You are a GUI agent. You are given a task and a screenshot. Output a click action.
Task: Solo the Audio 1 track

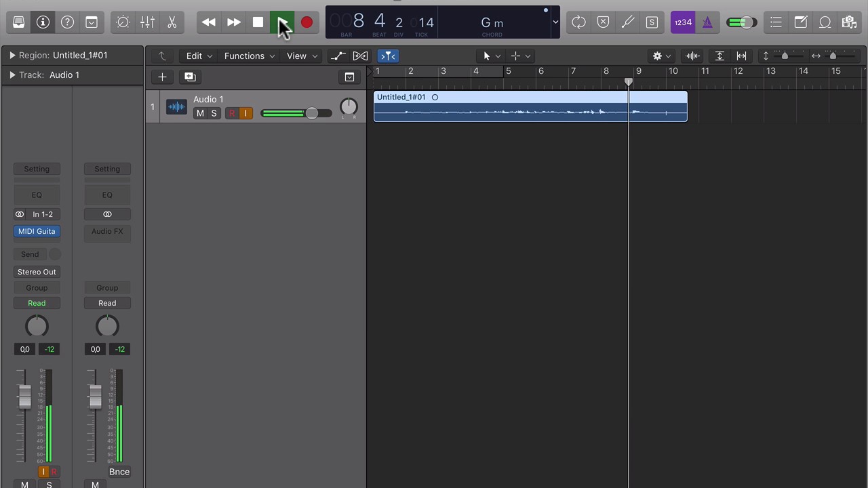pos(214,113)
